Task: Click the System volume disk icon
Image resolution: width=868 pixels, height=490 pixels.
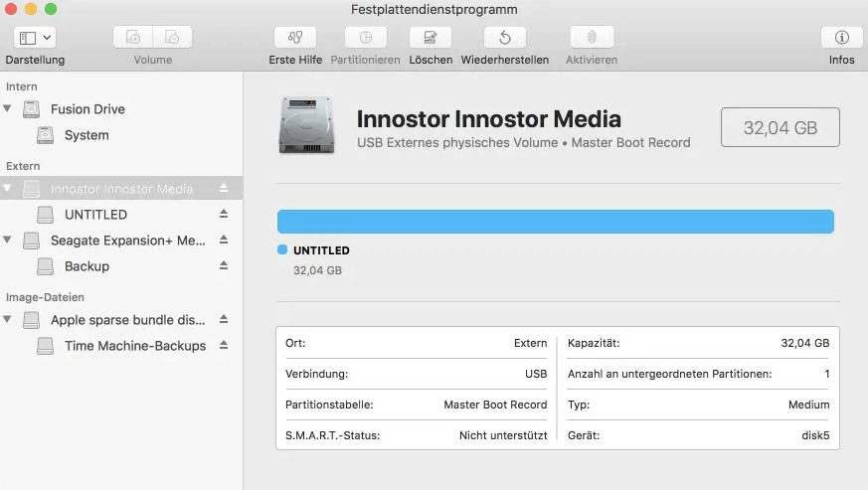Action: pos(45,135)
